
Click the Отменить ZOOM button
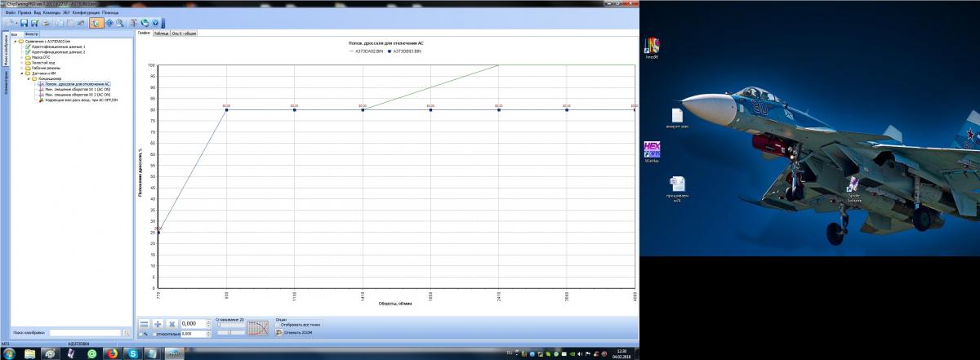pyautogui.click(x=296, y=332)
